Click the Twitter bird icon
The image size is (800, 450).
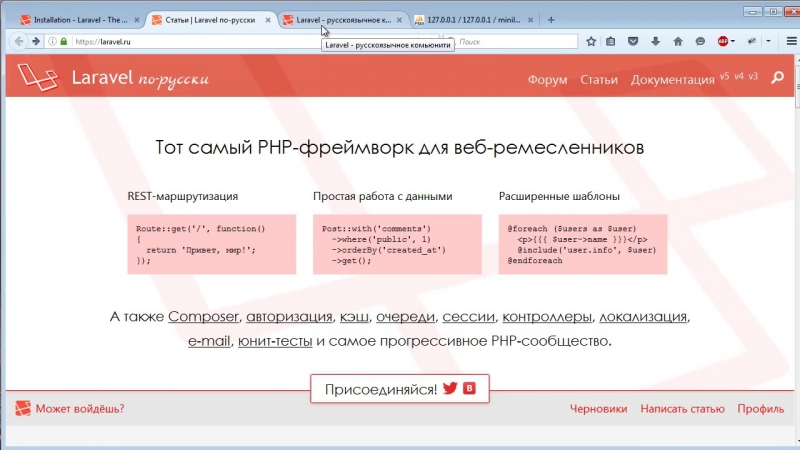point(450,388)
